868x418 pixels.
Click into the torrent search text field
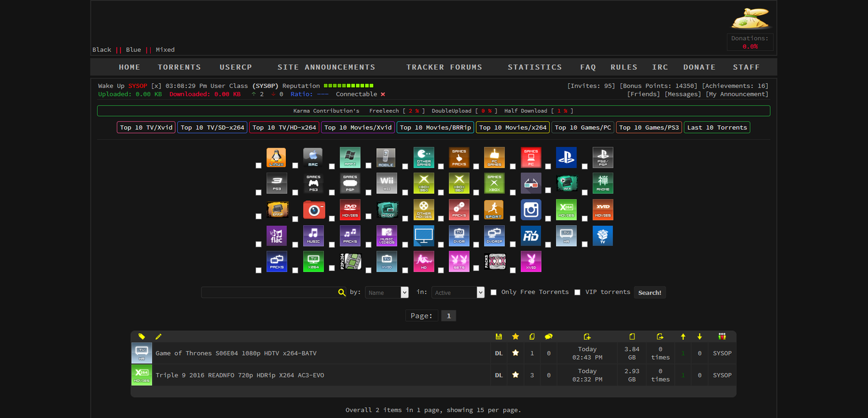click(269, 293)
